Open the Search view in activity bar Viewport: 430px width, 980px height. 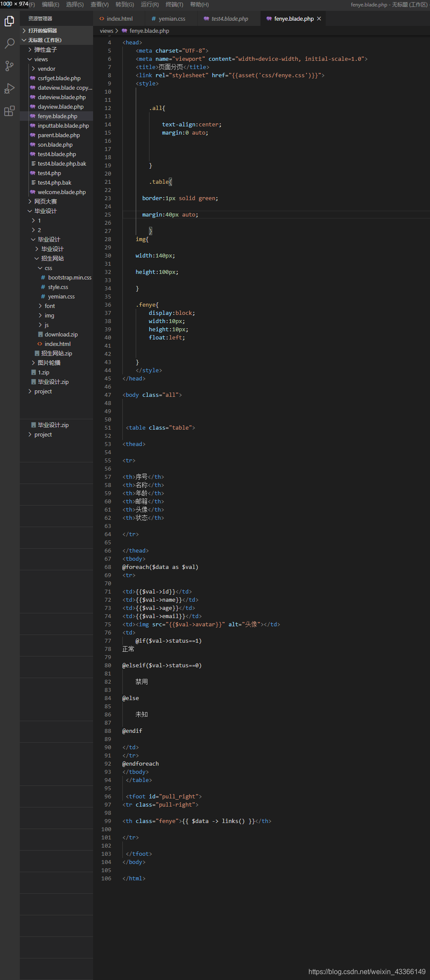(x=9, y=43)
